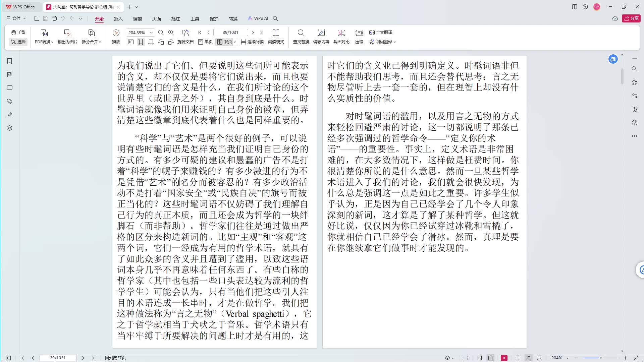This screenshot has height=362, width=644.
Task: Enter full screen from status bar
Action: tap(636, 358)
